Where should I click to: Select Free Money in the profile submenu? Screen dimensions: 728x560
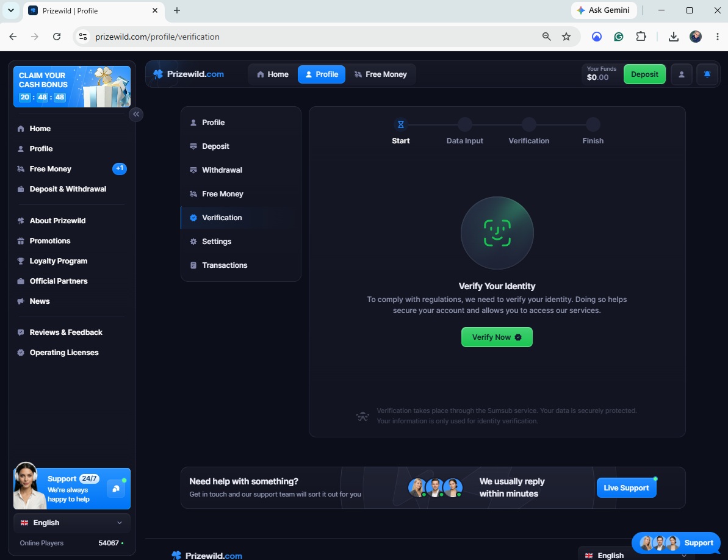(x=240, y=194)
